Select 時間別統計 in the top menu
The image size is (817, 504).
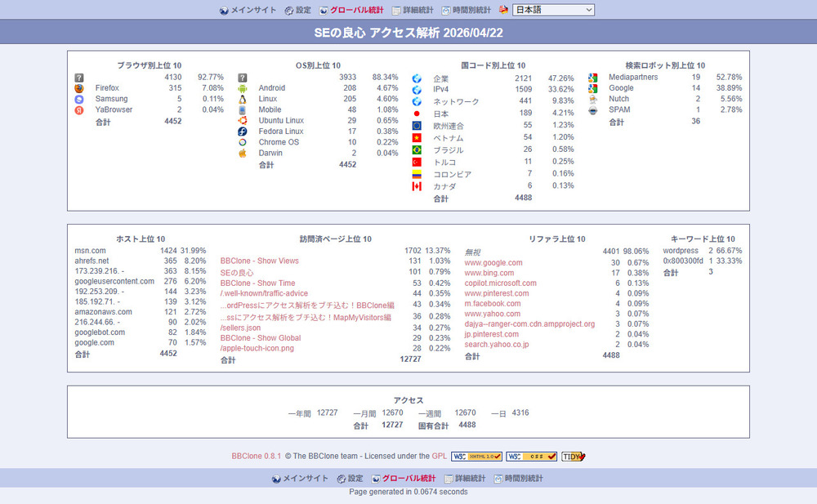click(471, 11)
